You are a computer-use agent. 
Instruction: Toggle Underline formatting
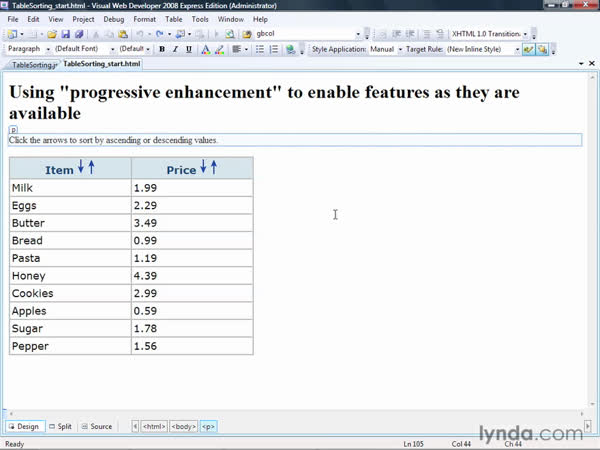click(188, 48)
